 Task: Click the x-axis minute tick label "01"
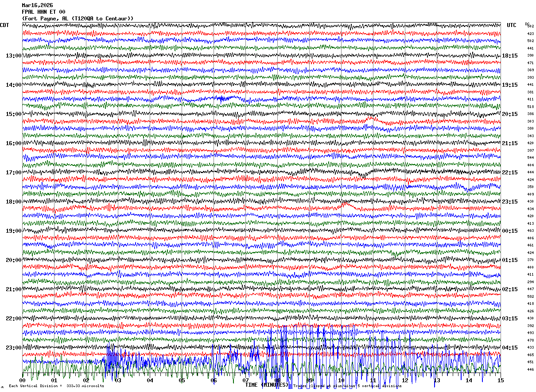pyautogui.click(x=54, y=380)
